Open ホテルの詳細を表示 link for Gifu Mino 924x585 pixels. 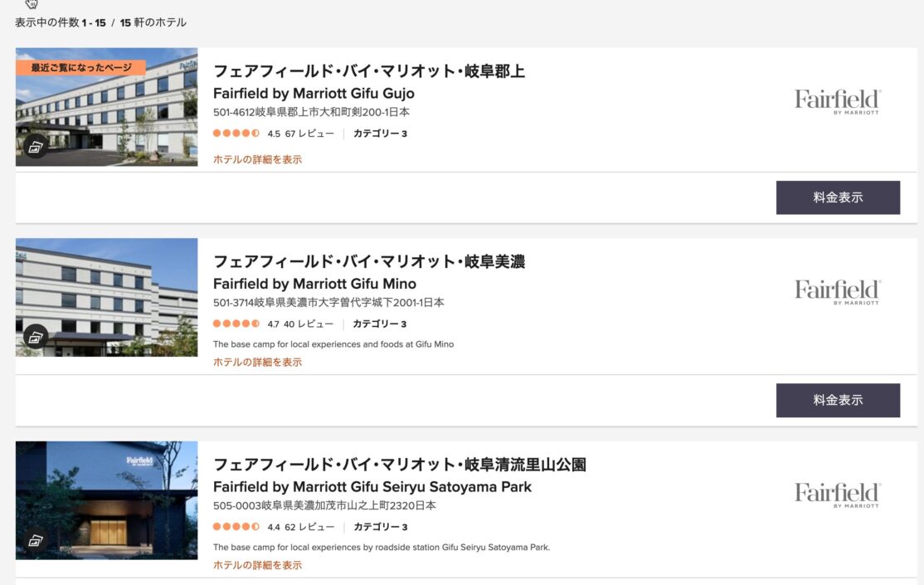click(x=257, y=362)
